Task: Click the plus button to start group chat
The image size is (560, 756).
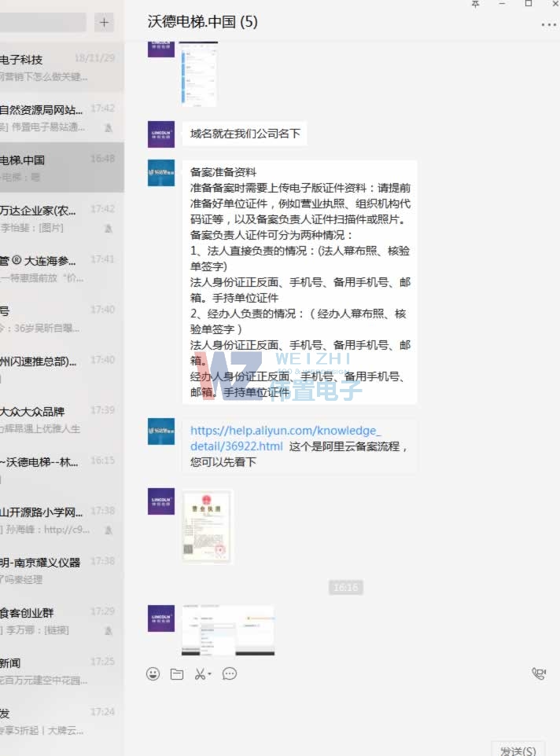Action: (104, 22)
